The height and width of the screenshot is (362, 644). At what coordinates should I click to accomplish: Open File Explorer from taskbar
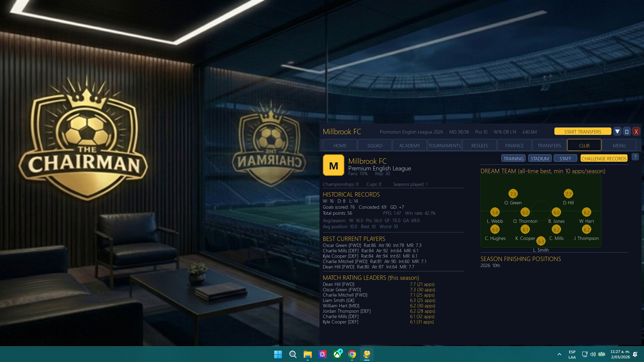click(308, 354)
